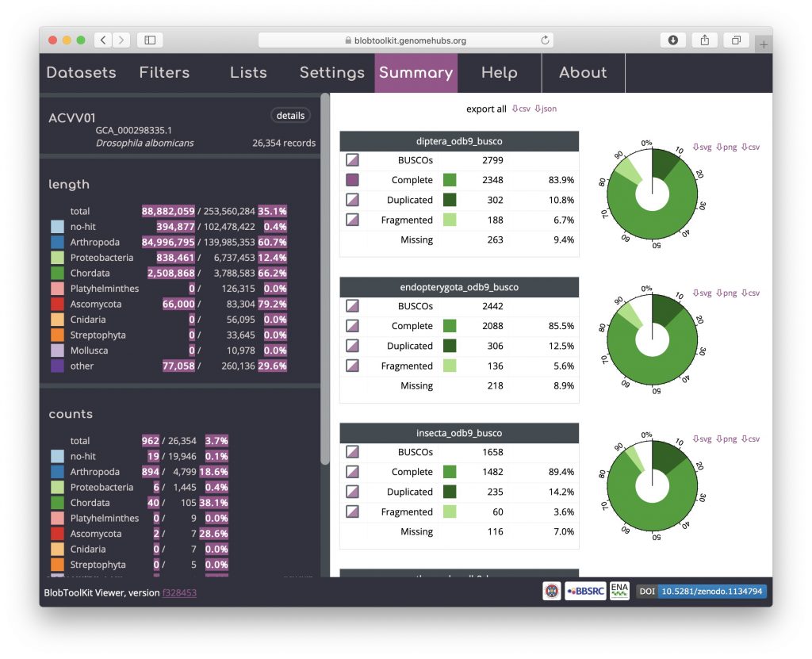Image resolution: width=812 pixels, height=659 pixels.
Task: Toggle diptera Duplicated category box
Action: tap(353, 200)
